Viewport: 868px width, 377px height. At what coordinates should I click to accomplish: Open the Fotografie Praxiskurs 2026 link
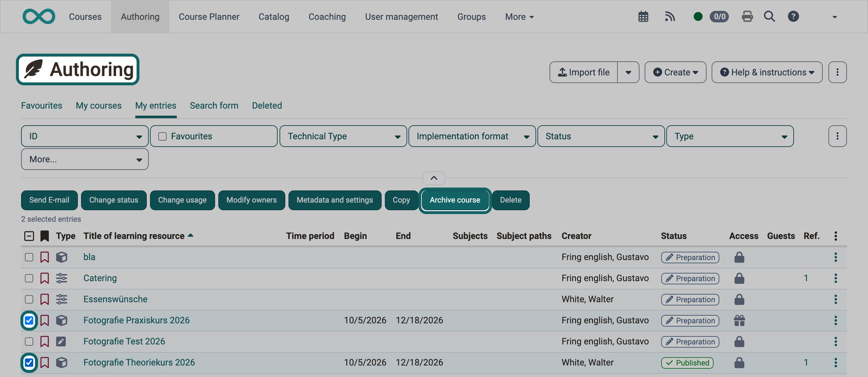pyautogui.click(x=137, y=320)
